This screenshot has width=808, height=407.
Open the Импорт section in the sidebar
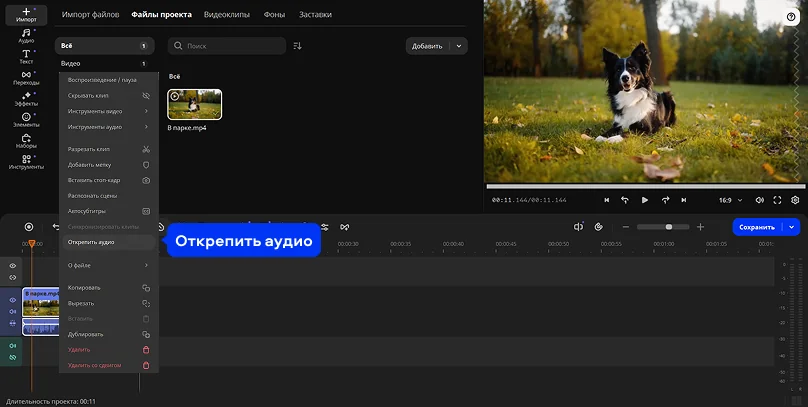coord(26,15)
